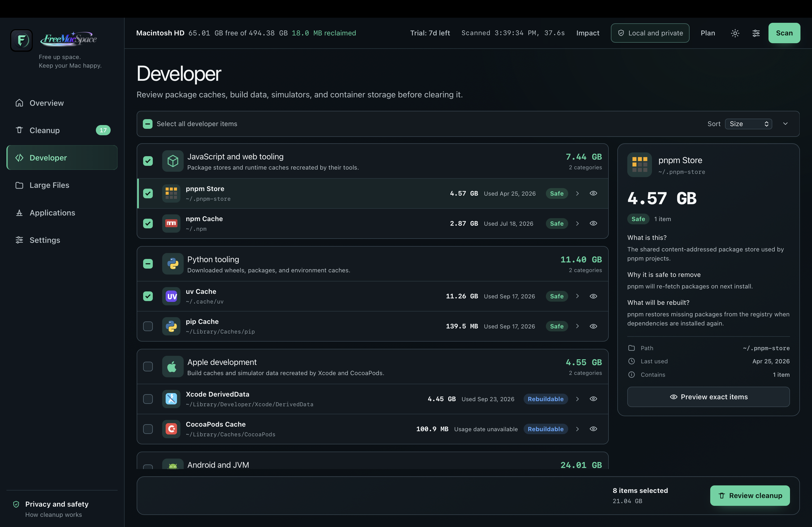Check the CocoaPods Cache checkbox

pyautogui.click(x=148, y=429)
